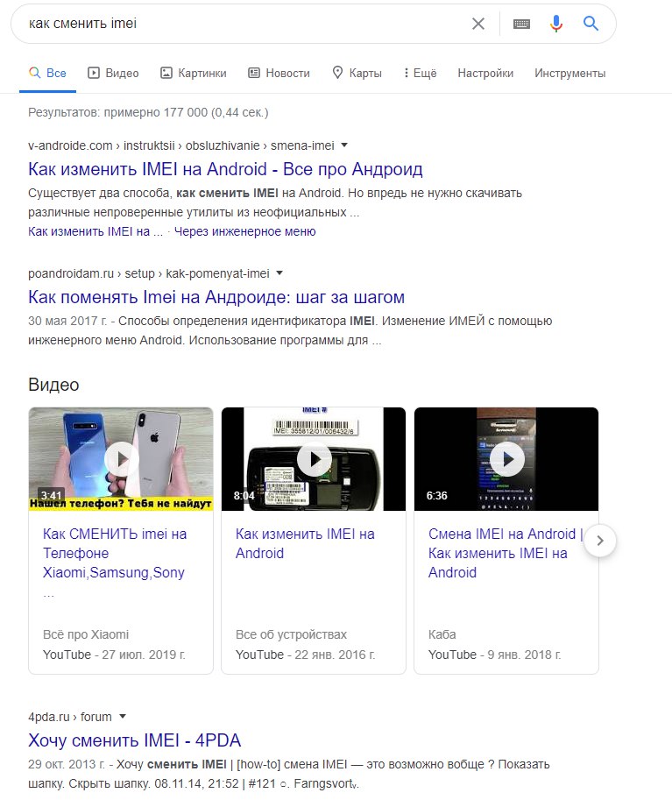Open sitelink 'Как изменить IMEI на ...'
The height and width of the screenshot is (807, 672).
[x=95, y=231]
